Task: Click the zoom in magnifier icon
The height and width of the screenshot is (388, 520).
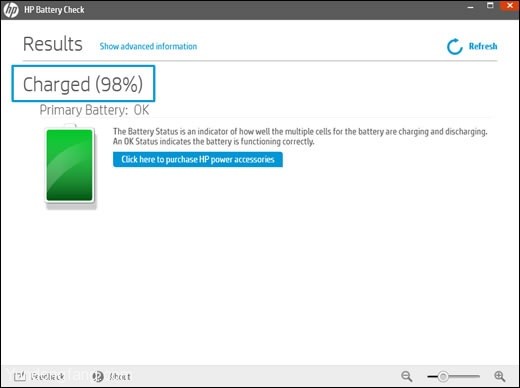Action: [x=499, y=376]
